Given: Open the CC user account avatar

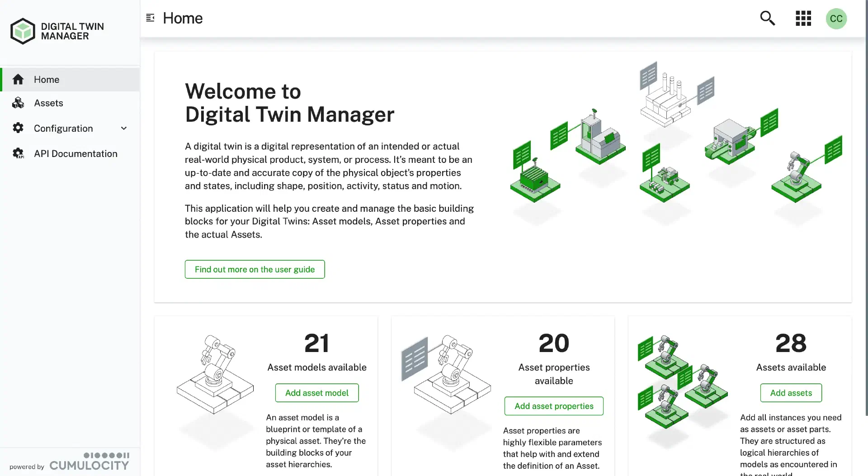Looking at the screenshot, I should click(836, 19).
